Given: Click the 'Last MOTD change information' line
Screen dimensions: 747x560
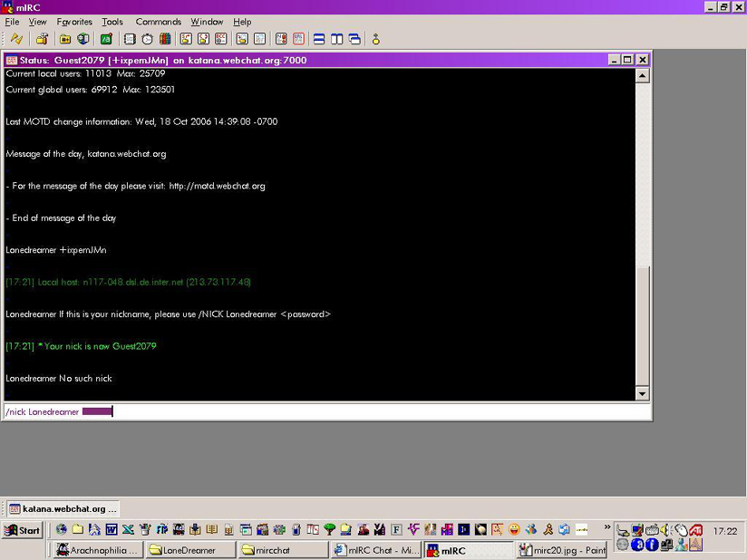Looking at the screenshot, I should (x=141, y=121).
